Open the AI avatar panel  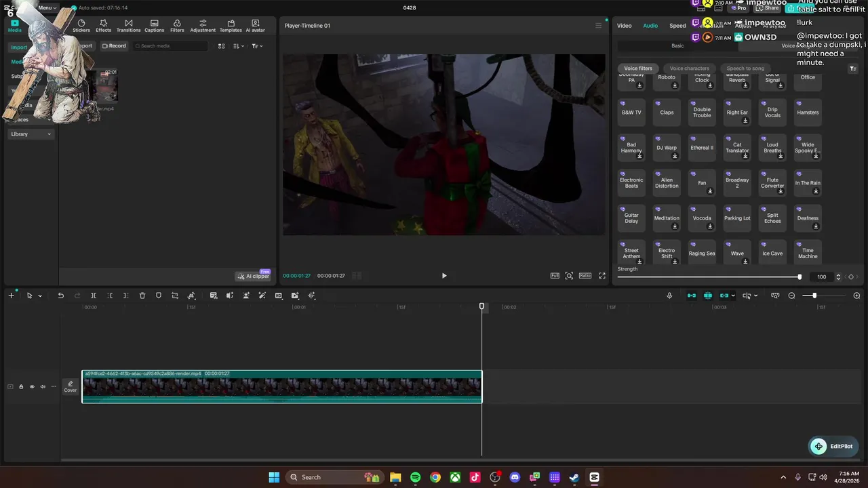point(256,26)
